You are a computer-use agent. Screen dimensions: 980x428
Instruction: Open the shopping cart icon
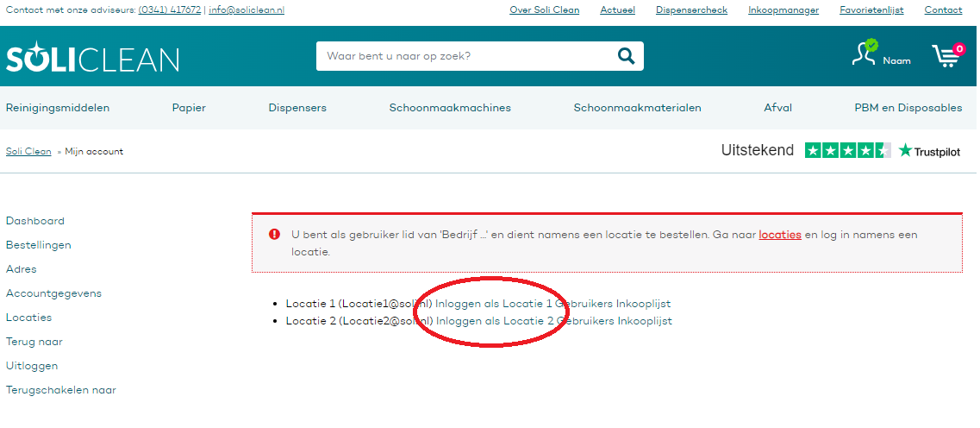click(946, 56)
